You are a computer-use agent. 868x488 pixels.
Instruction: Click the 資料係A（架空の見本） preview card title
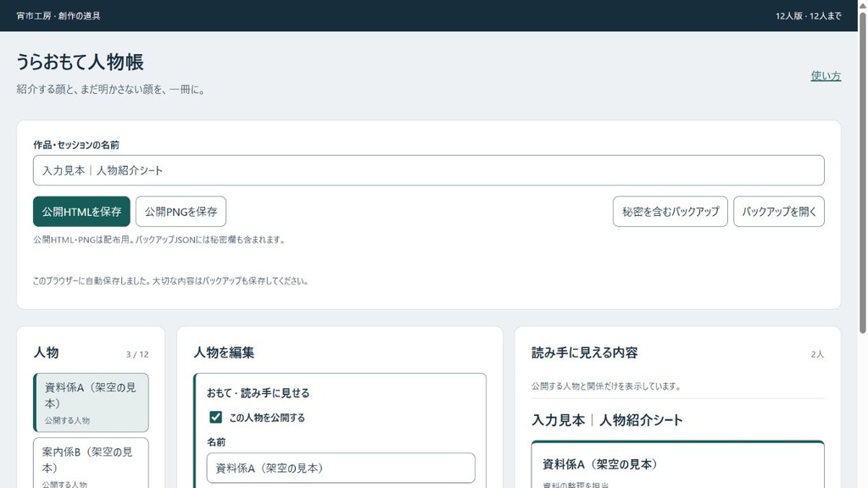pos(600,464)
